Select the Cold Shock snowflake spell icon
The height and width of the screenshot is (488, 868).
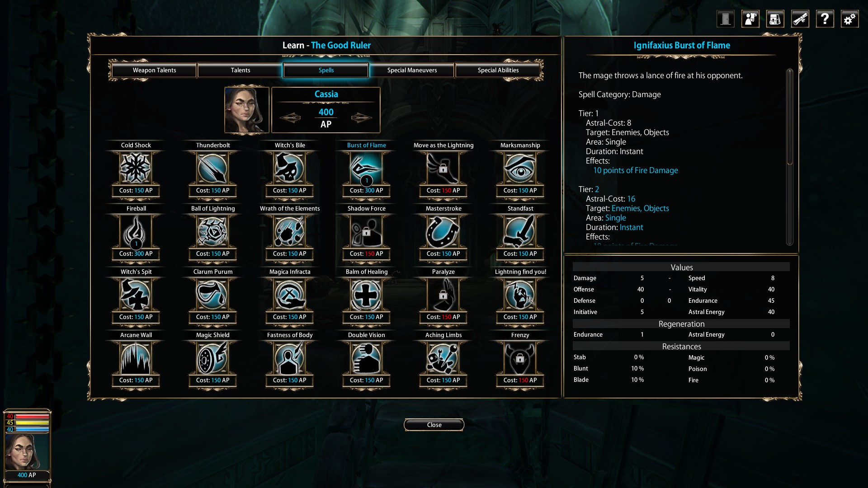[136, 169]
